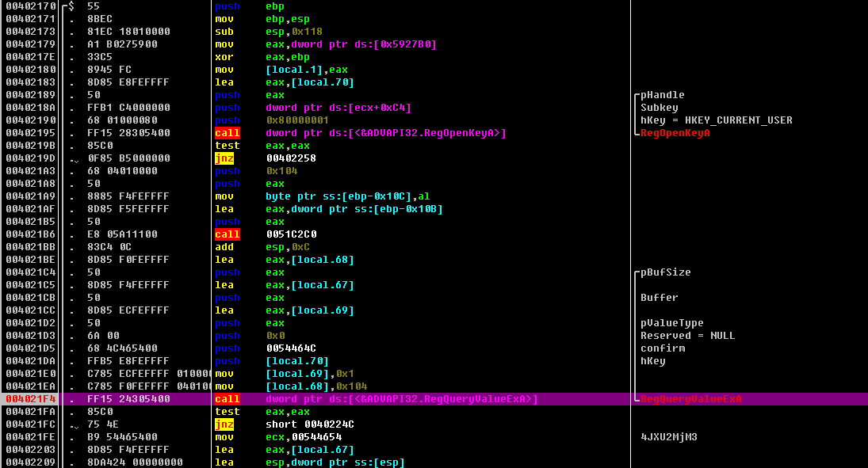Viewport: 868px width, 468px height.
Task: Click the 4JXU2MjM3 string comment
Action: click(x=671, y=436)
